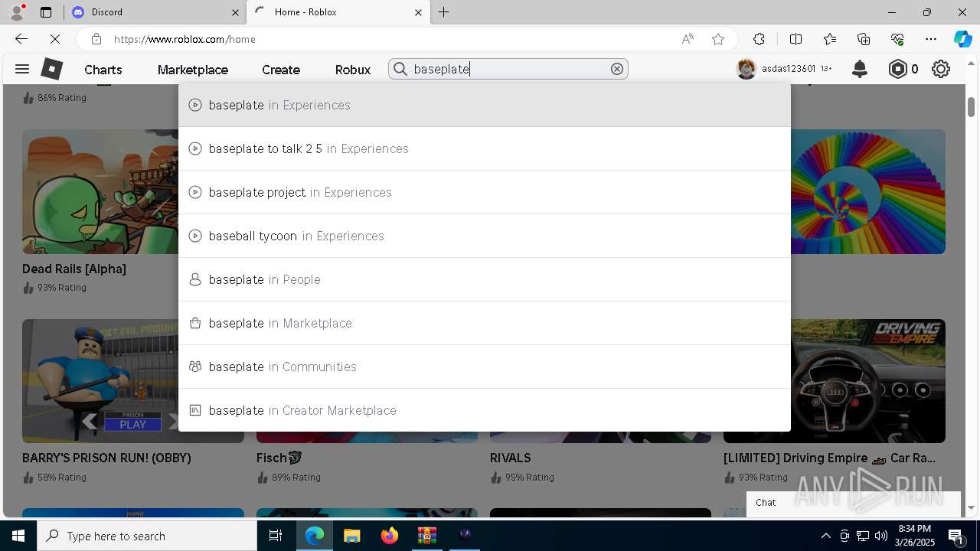Viewport: 980px width, 551px height.
Task: Open the Robux balance icon
Action: click(x=897, y=69)
